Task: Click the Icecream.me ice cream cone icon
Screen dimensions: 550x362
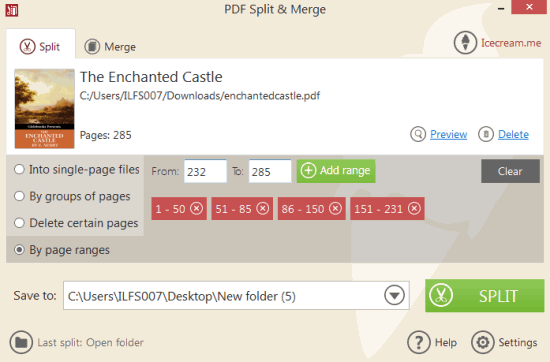Action: 465,43
